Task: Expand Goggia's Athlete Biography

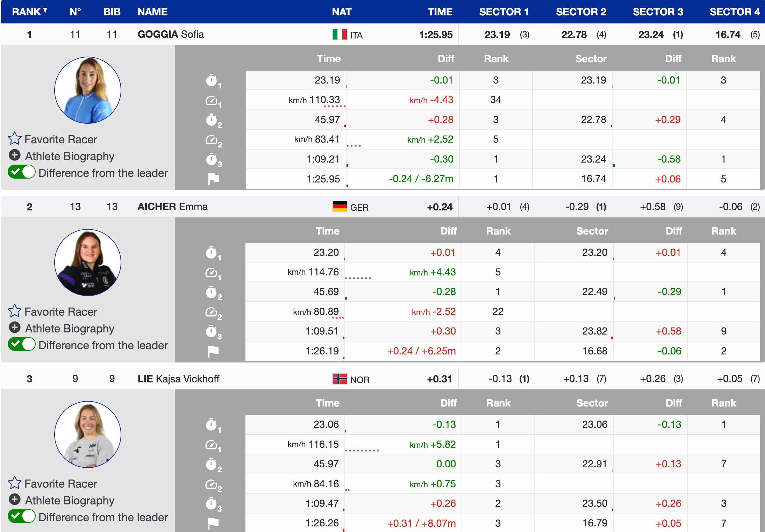Action: (x=15, y=155)
